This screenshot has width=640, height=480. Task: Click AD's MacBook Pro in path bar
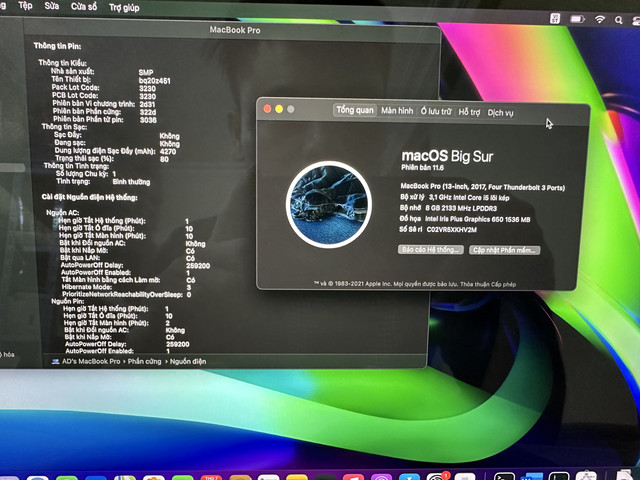click(x=91, y=361)
